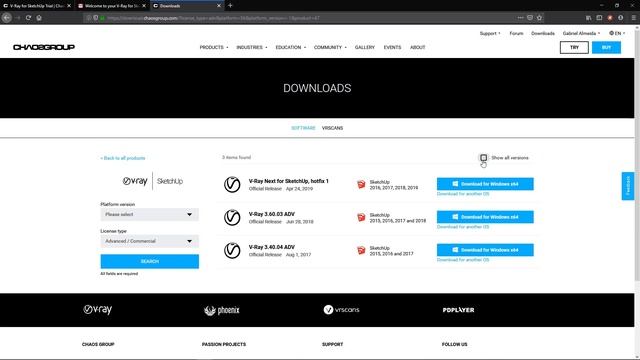Go to browser home page icon
The height and width of the screenshot is (360, 640).
(x=39, y=18)
